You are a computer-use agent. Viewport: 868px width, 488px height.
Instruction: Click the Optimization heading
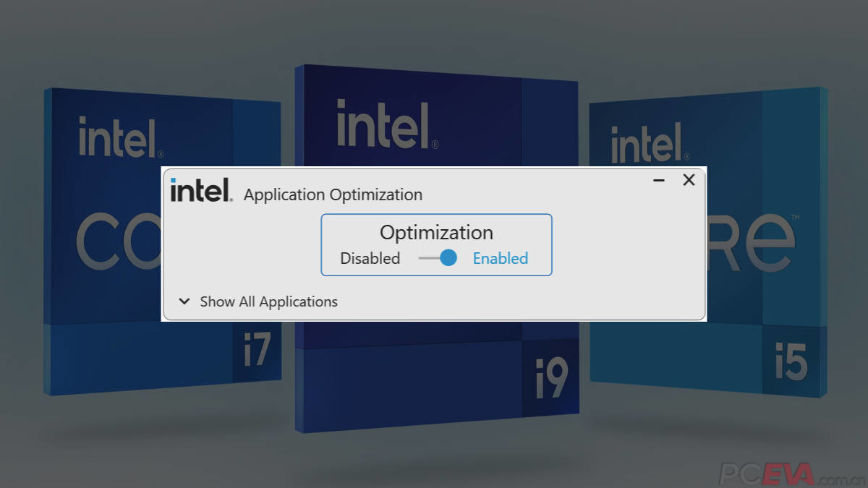[x=437, y=232]
